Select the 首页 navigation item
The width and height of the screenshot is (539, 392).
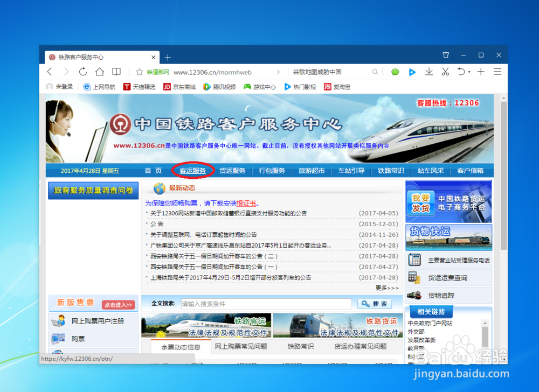pos(153,171)
